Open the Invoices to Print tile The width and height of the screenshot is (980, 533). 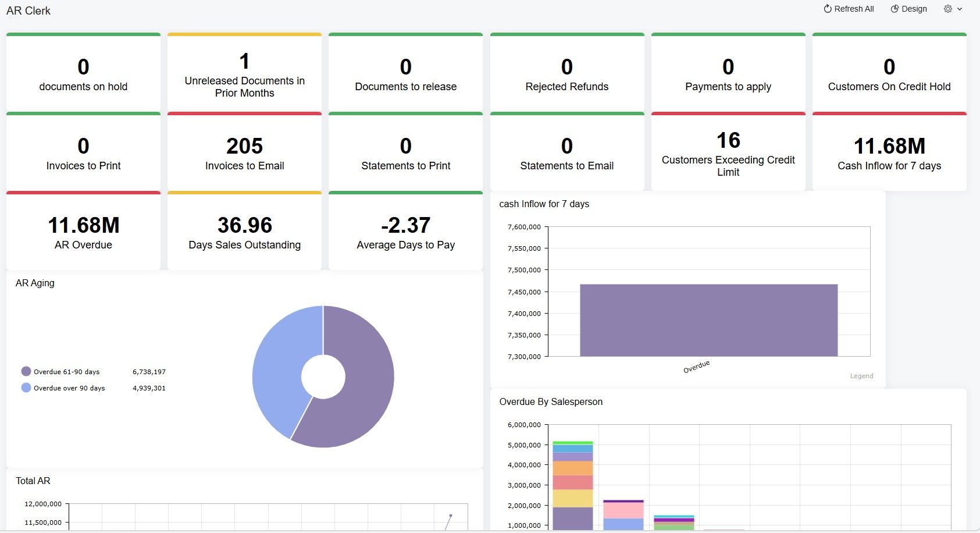coord(83,151)
